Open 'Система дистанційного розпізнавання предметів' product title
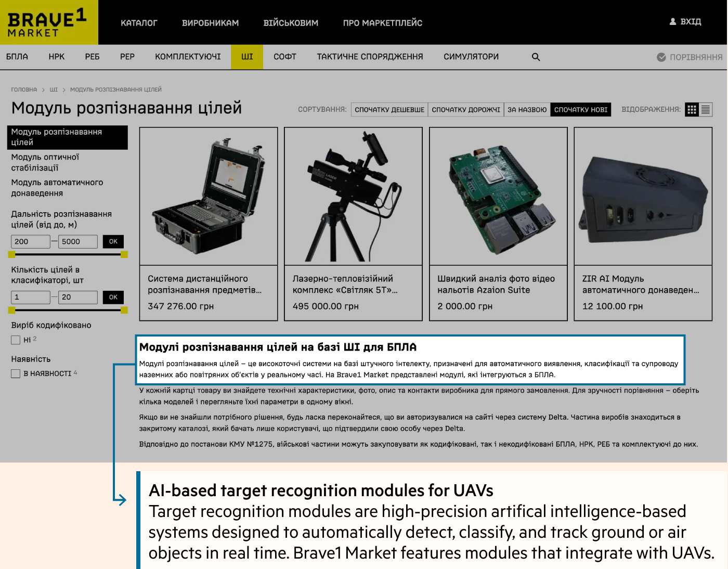Image resolution: width=728 pixels, height=569 pixels. [x=205, y=284]
